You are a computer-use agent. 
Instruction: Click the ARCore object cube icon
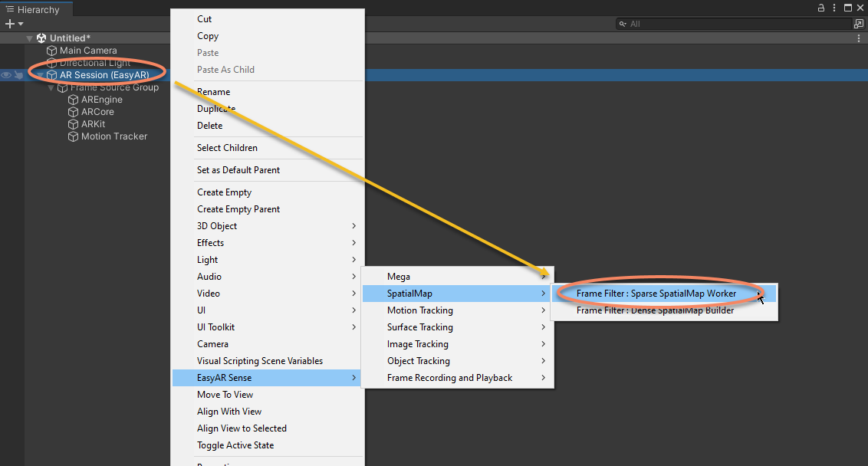74,112
